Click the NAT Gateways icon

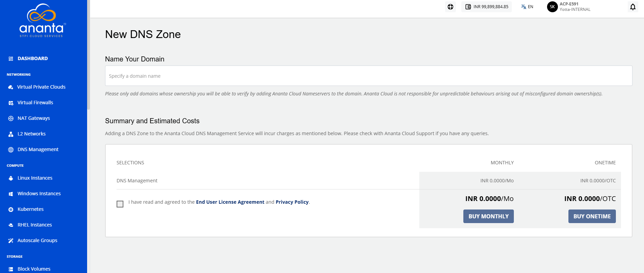click(11, 119)
